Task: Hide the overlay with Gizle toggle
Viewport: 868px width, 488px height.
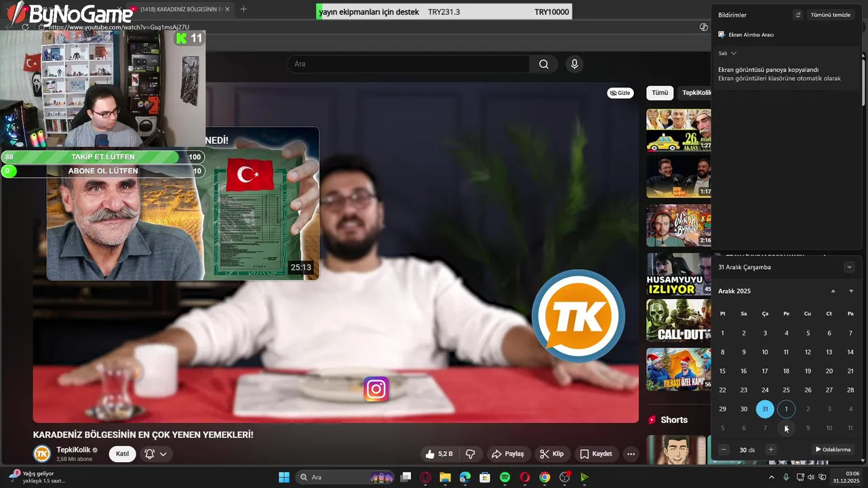Action: 620,93
